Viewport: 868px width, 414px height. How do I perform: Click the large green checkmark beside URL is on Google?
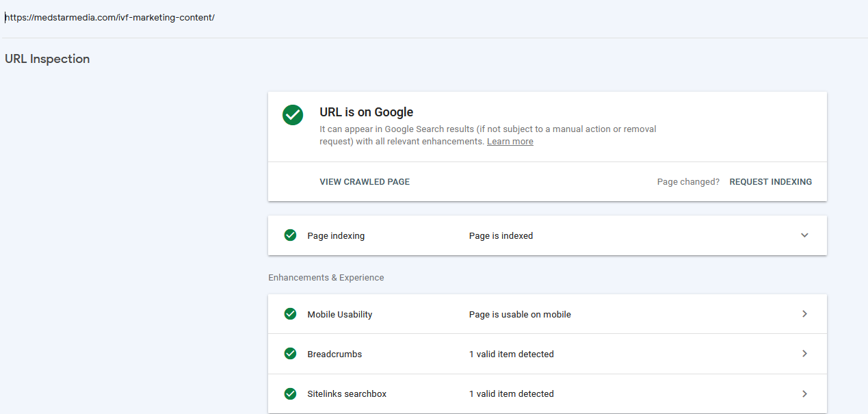pyautogui.click(x=293, y=115)
